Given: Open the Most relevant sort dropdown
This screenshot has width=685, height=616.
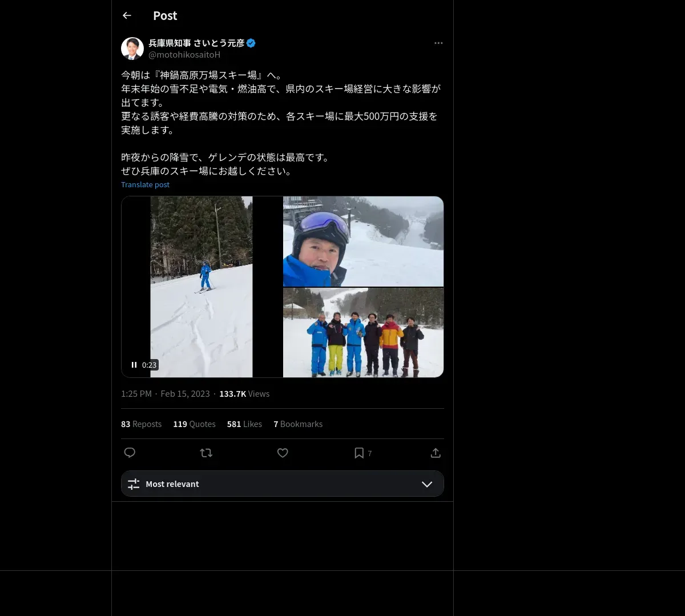Looking at the screenshot, I should click(283, 484).
